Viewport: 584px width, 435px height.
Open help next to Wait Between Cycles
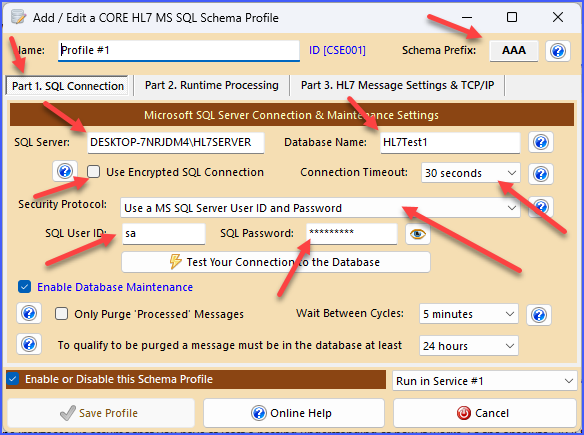[x=539, y=315]
